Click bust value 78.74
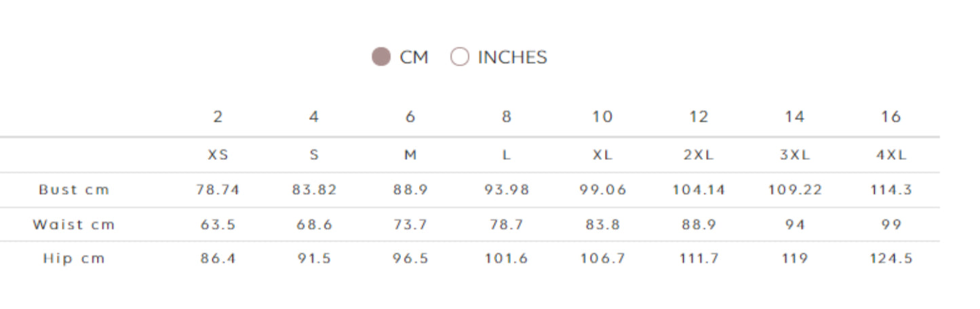The image size is (980, 309). point(218,190)
